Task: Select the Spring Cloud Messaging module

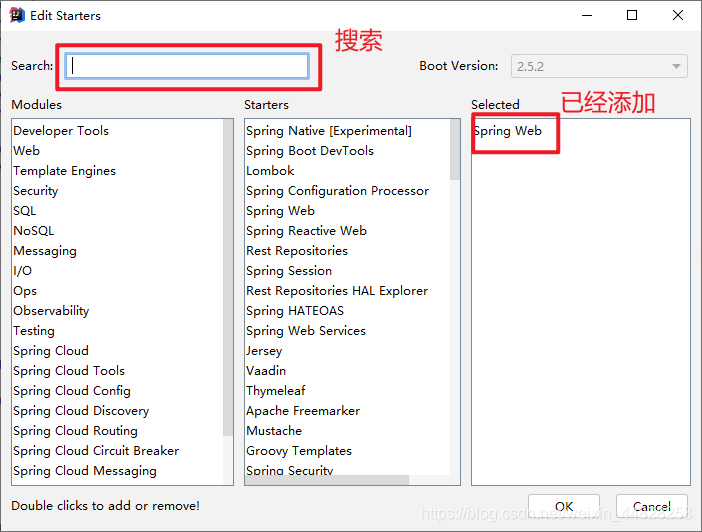Action: pos(85,471)
